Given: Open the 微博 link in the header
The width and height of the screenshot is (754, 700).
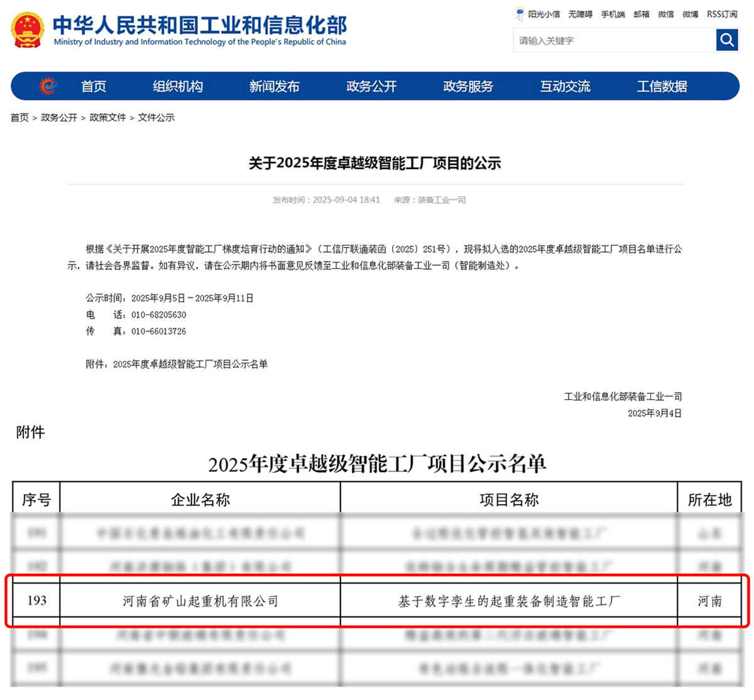Looking at the screenshot, I should (x=690, y=14).
